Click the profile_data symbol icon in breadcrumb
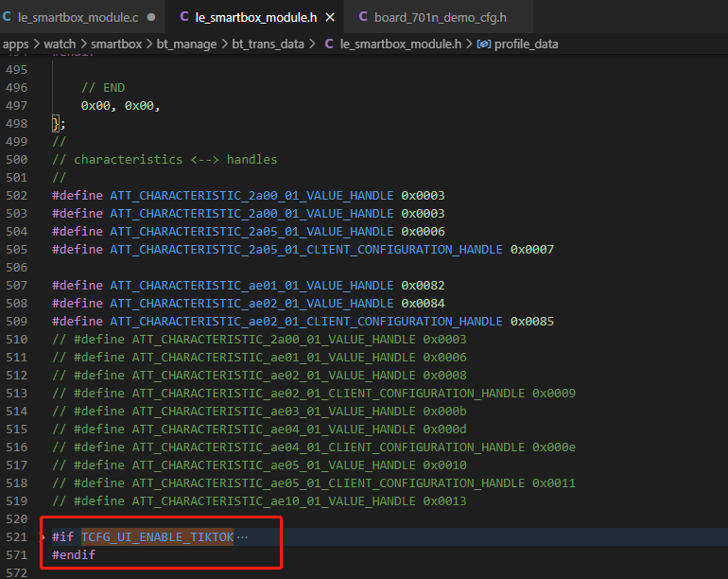The height and width of the screenshot is (579, 728). [x=484, y=44]
